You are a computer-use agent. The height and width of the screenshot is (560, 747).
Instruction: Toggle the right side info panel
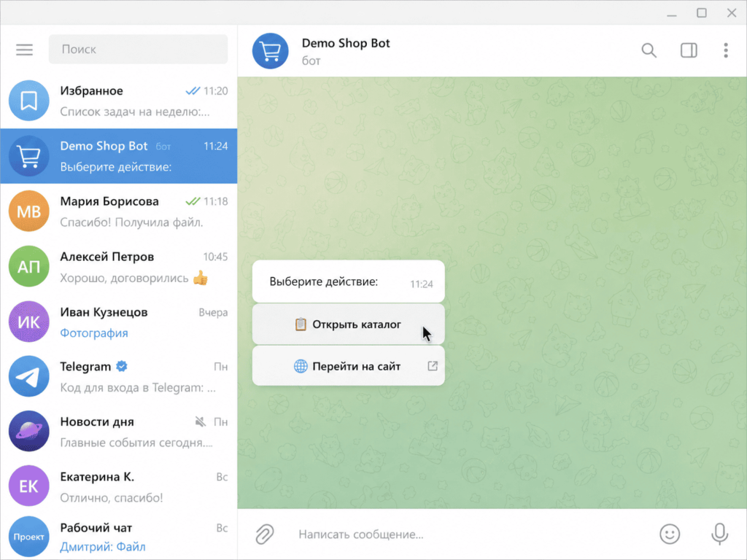click(x=689, y=50)
